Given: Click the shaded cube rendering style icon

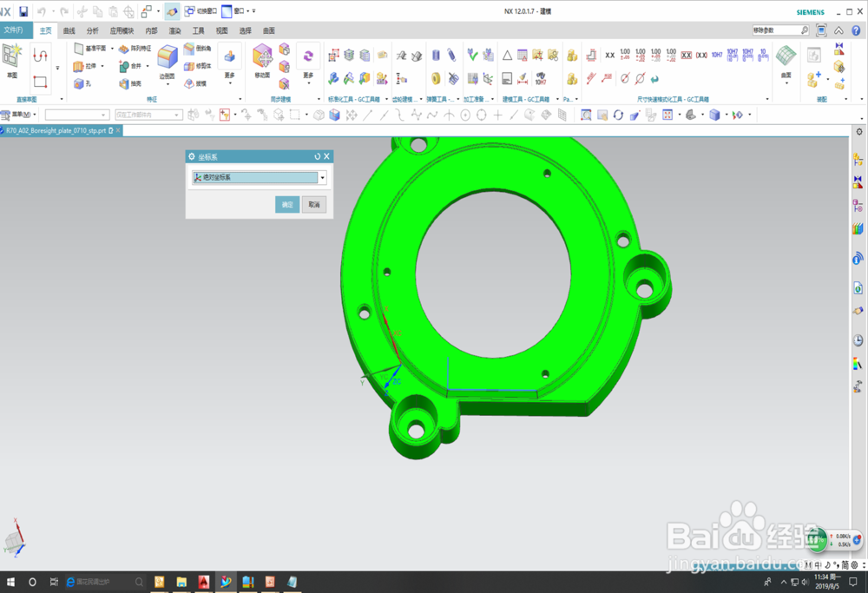Looking at the screenshot, I should tap(714, 115).
